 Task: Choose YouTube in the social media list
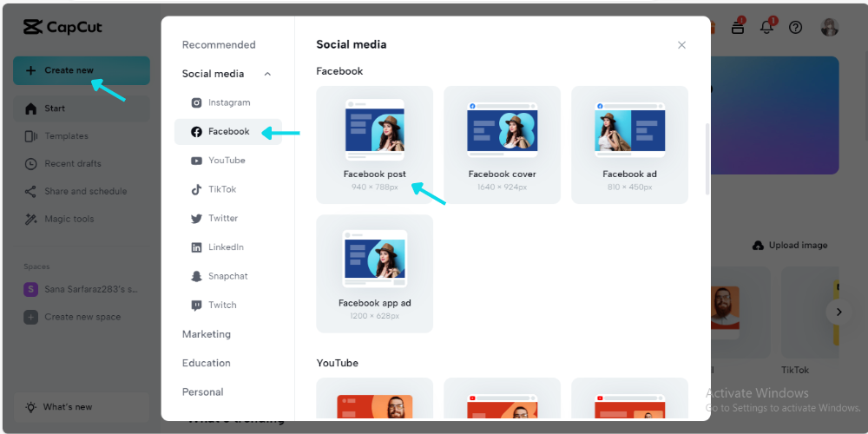[228, 161]
